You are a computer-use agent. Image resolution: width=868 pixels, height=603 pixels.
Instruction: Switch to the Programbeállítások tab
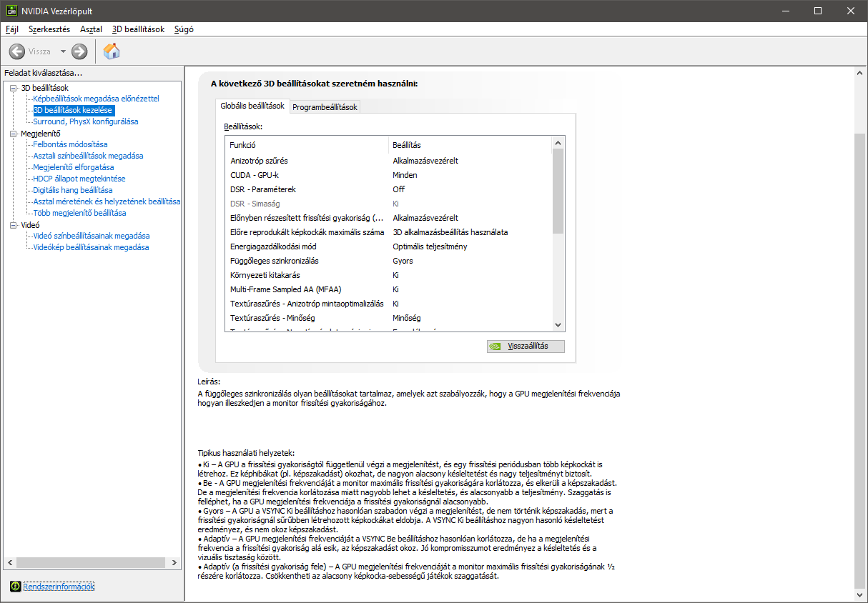click(x=325, y=107)
